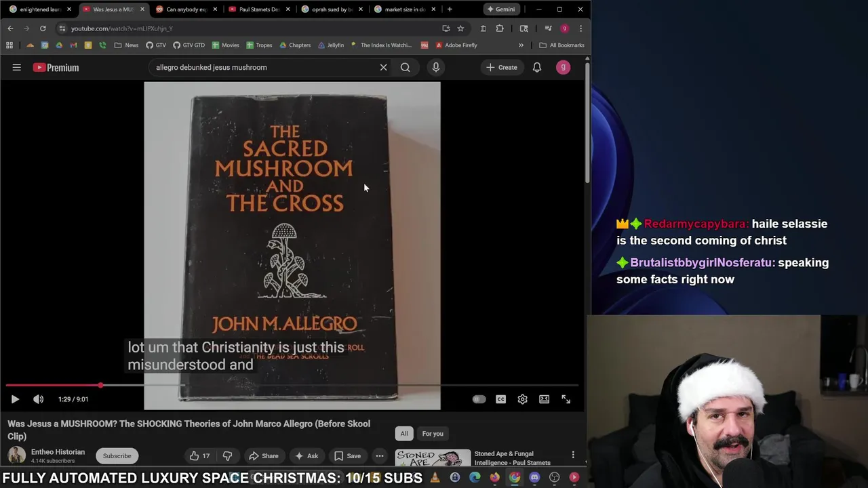Dislike the video
Viewport: 868px width, 488px height.
[x=227, y=456]
